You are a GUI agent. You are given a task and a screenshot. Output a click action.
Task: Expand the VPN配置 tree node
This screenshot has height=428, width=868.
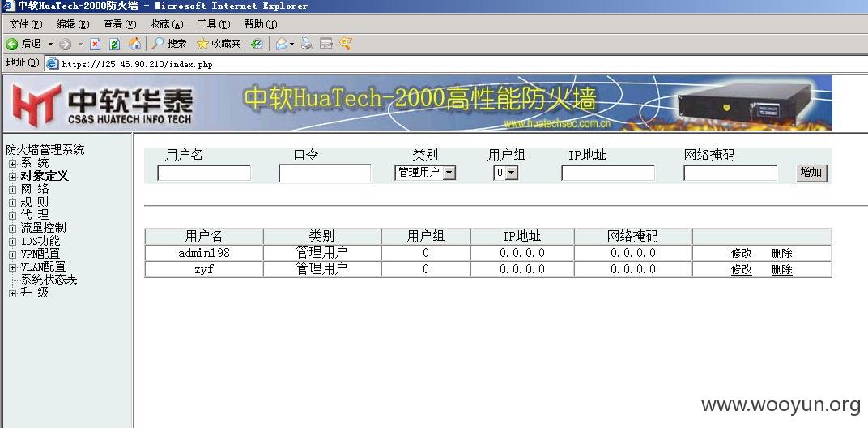(x=12, y=255)
